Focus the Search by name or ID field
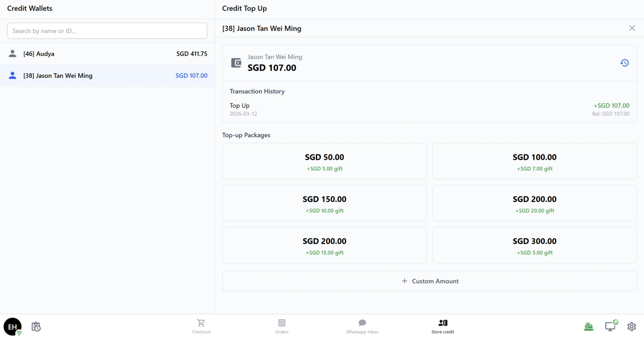The height and width of the screenshot is (337, 644). [107, 31]
